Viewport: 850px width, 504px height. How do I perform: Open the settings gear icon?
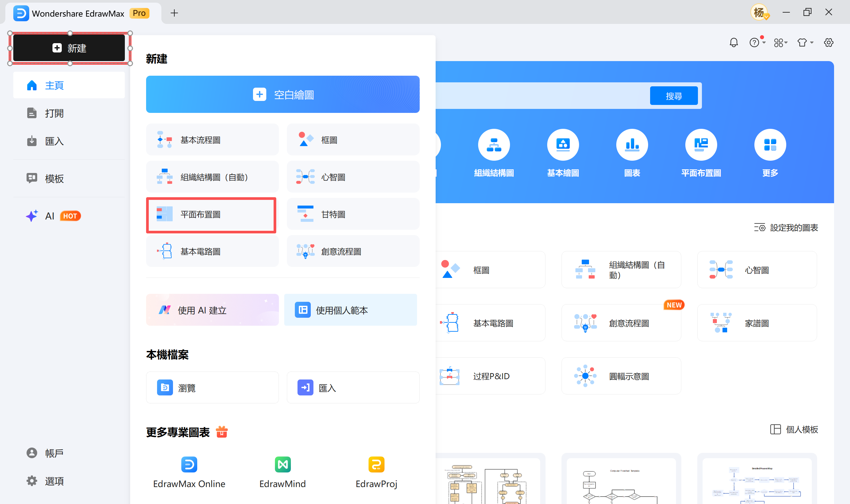[x=829, y=42]
